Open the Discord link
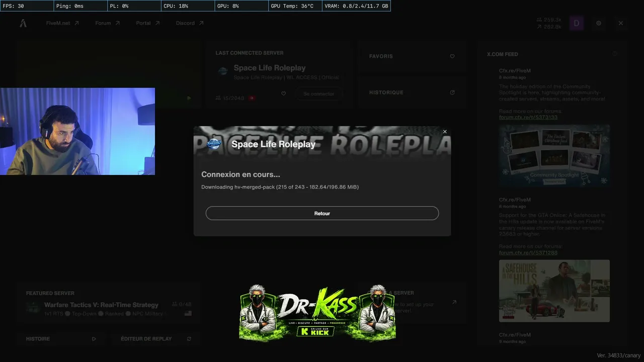644x362 pixels. point(190,23)
